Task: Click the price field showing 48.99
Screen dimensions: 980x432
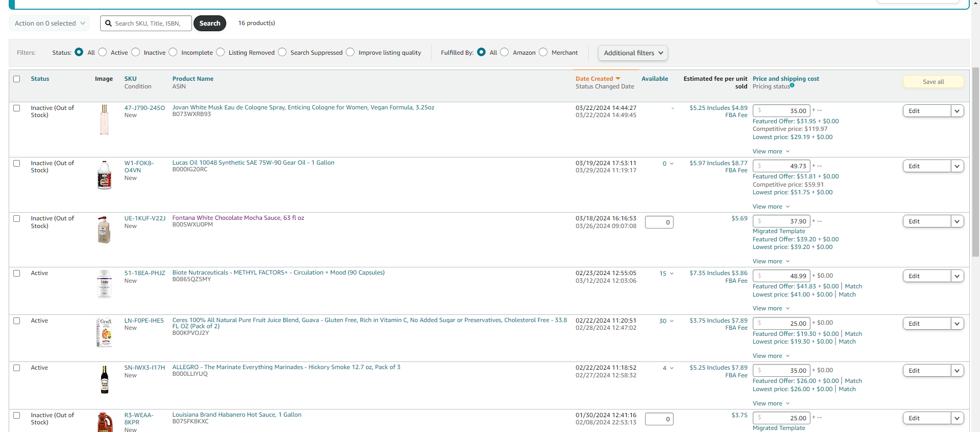Action: click(781, 276)
